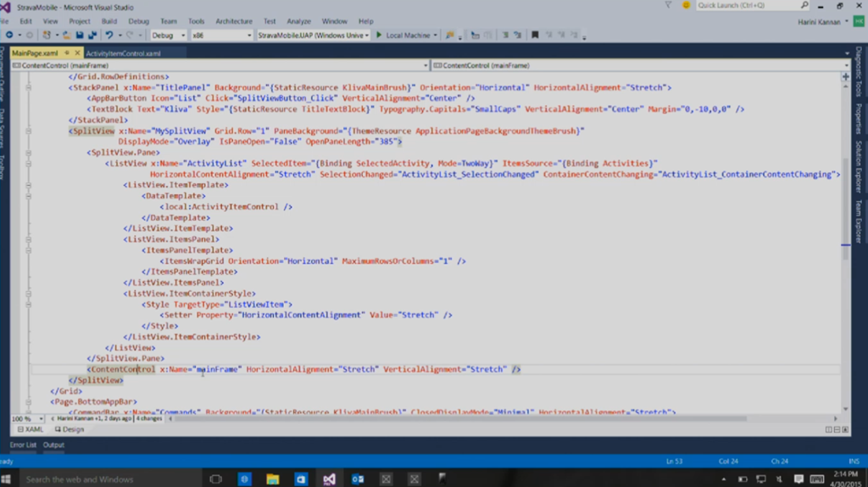This screenshot has height=487, width=868.
Task: Open the Properties side tab
Action: point(859,118)
